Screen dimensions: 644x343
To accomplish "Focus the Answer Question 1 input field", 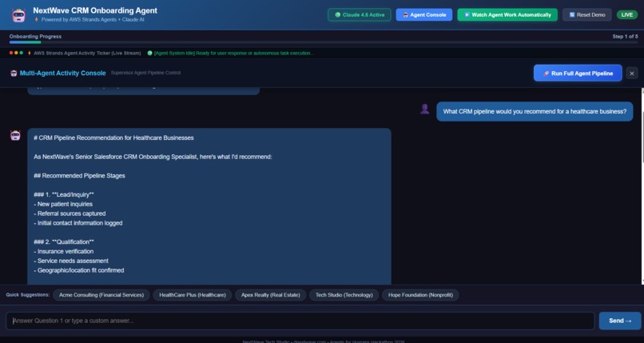I will click(x=300, y=321).
